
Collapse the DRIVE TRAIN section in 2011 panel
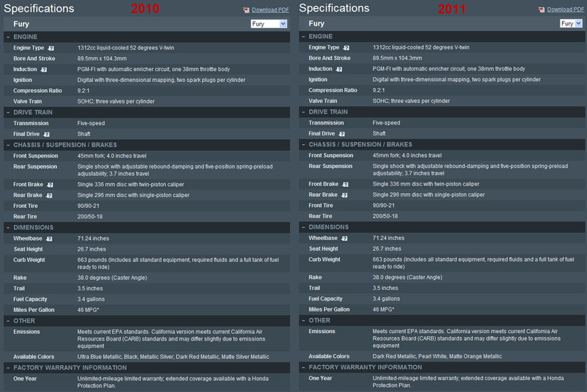tap(304, 112)
